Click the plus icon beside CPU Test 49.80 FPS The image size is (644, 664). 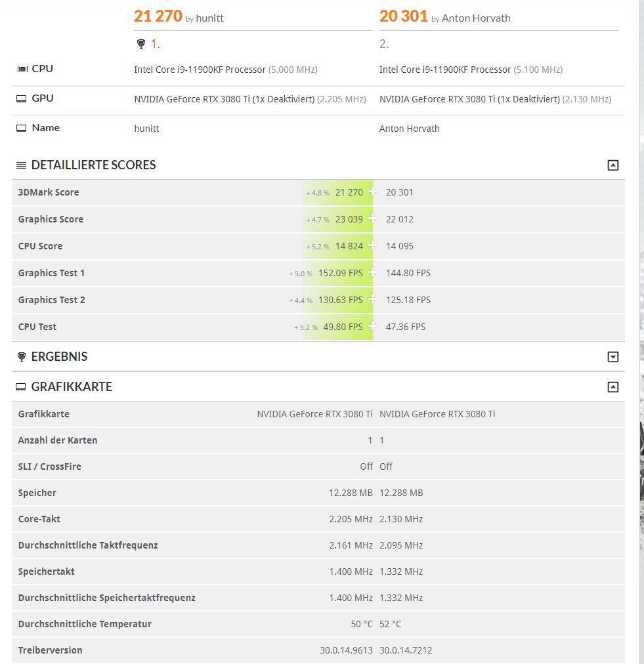(372, 326)
